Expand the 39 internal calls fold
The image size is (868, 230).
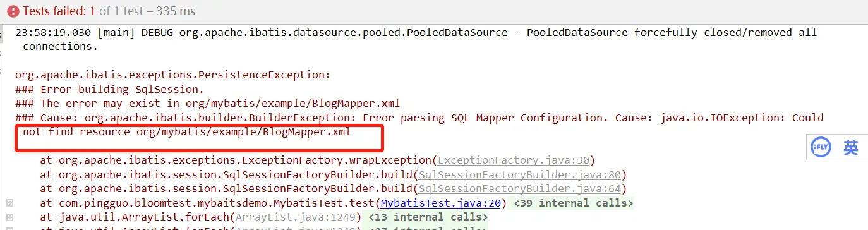(x=573, y=203)
